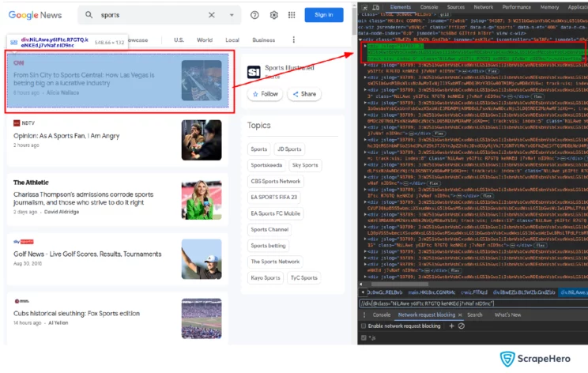Switch to drawer Search tab
The height and width of the screenshot is (373, 588).
(x=475, y=315)
